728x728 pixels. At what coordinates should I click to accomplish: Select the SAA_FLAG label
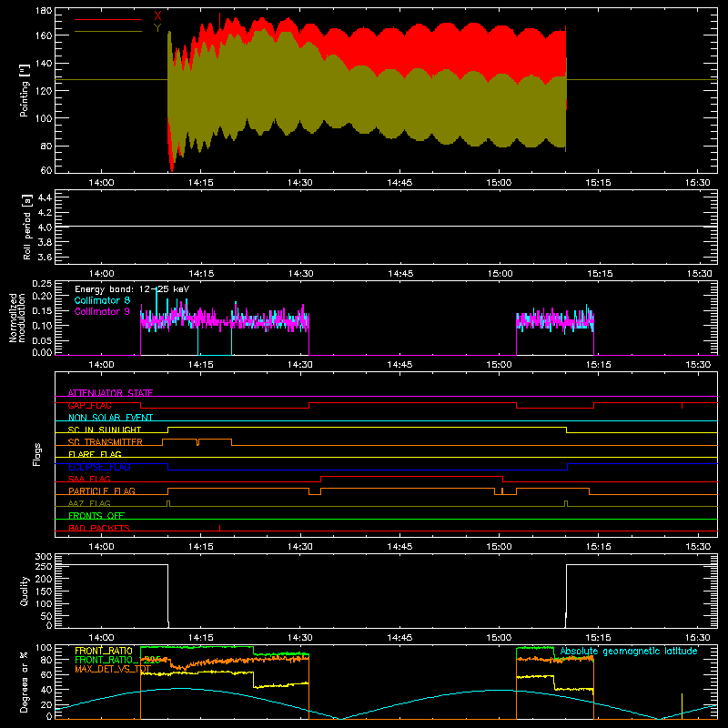(89, 479)
